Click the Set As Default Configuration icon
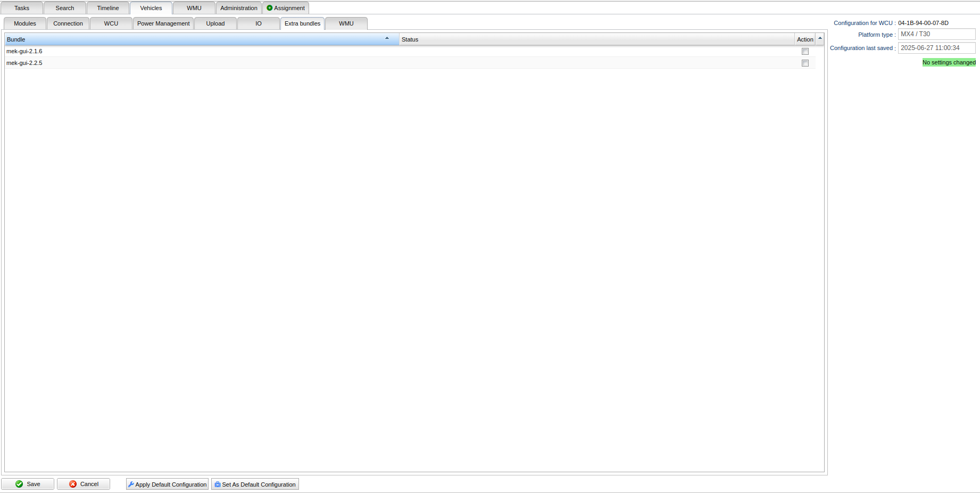980x493 pixels. click(218, 484)
